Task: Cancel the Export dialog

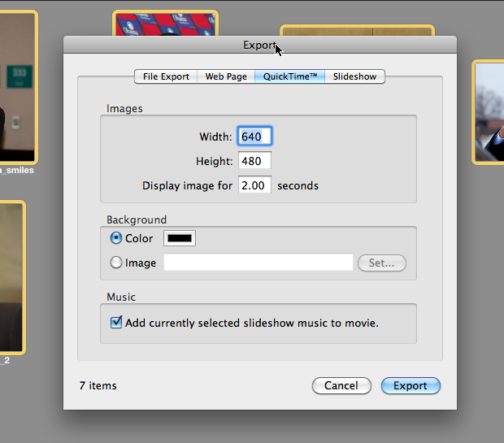Action: click(341, 385)
